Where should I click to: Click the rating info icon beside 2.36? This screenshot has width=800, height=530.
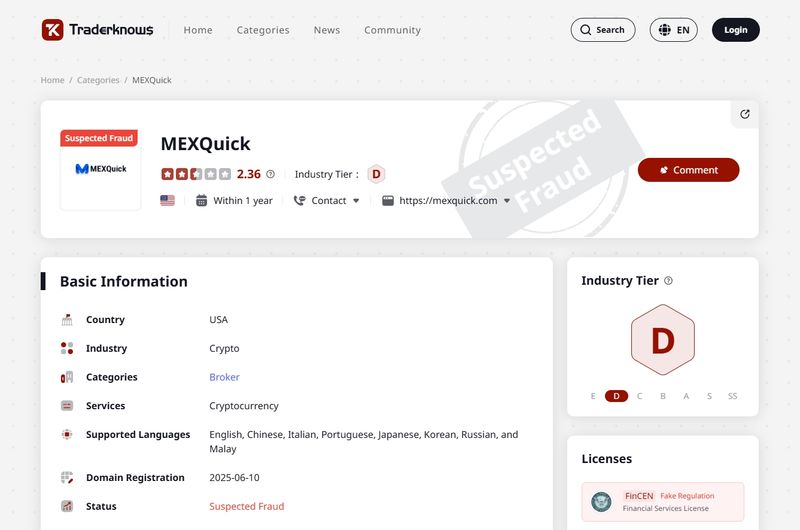click(270, 174)
